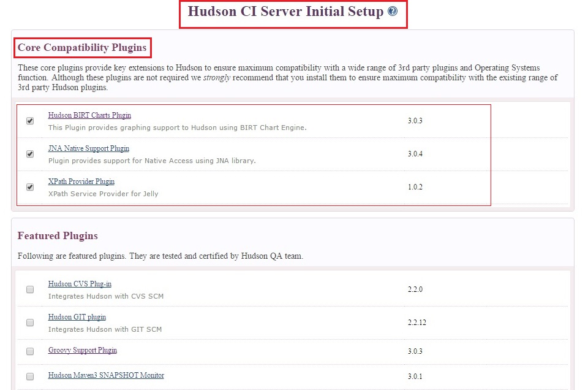588x390 pixels.
Task: Click the paragraph starting 'These core plugins provide'
Action: tap(288, 77)
